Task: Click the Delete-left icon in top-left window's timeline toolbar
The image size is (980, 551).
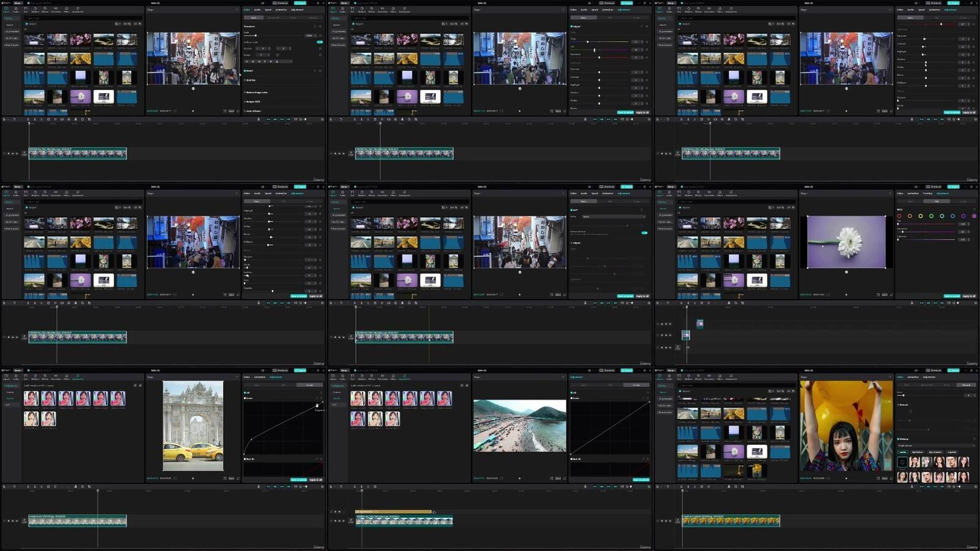Action: [35, 119]
